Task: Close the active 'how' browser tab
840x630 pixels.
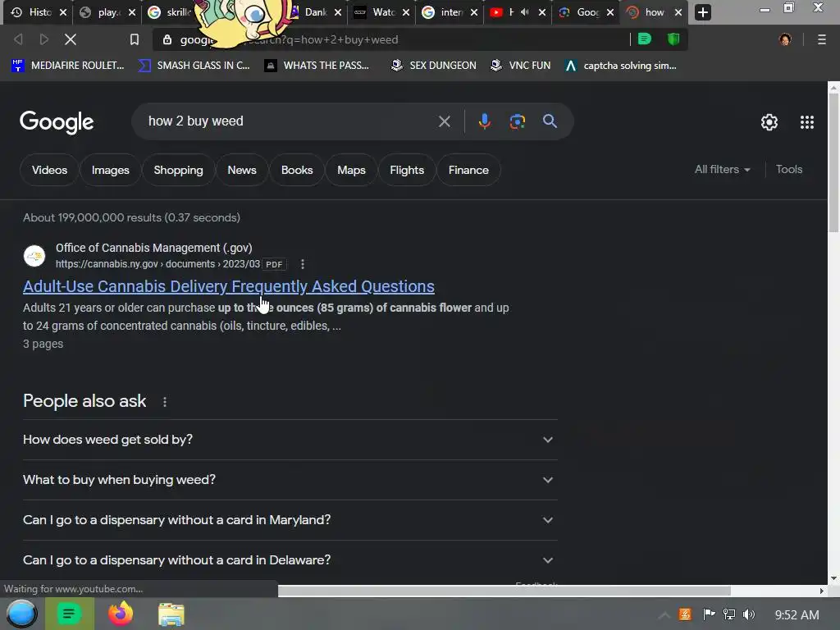Action: (x=678, y=12)
